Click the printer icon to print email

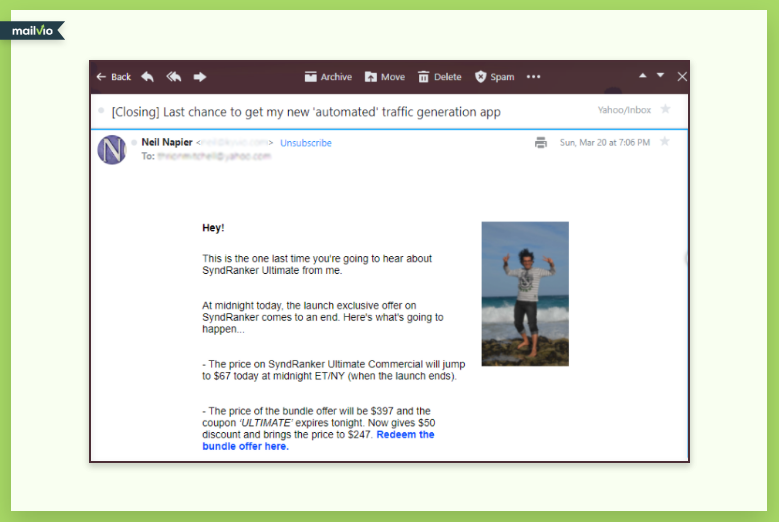(541, 143)
